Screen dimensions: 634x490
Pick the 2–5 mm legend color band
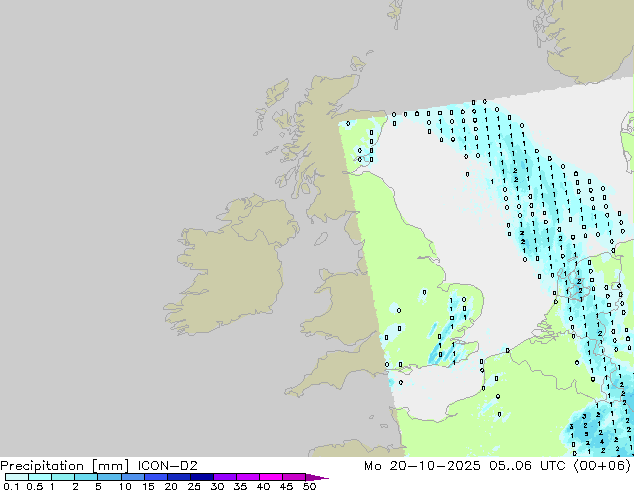(85, 477)
